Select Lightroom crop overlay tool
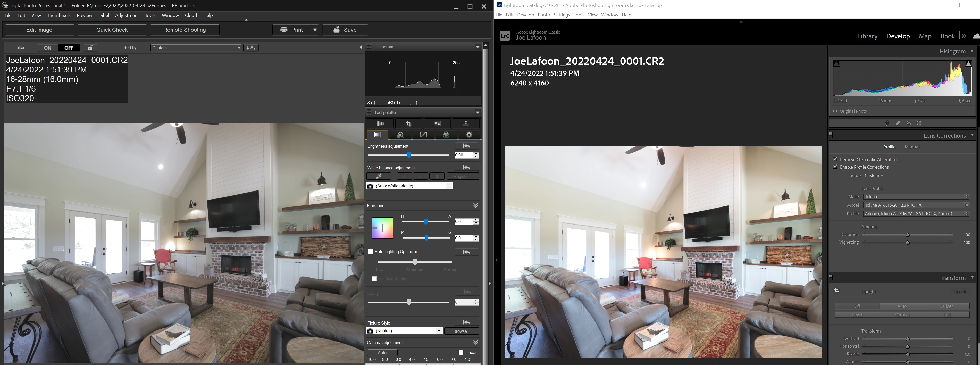 887,123
